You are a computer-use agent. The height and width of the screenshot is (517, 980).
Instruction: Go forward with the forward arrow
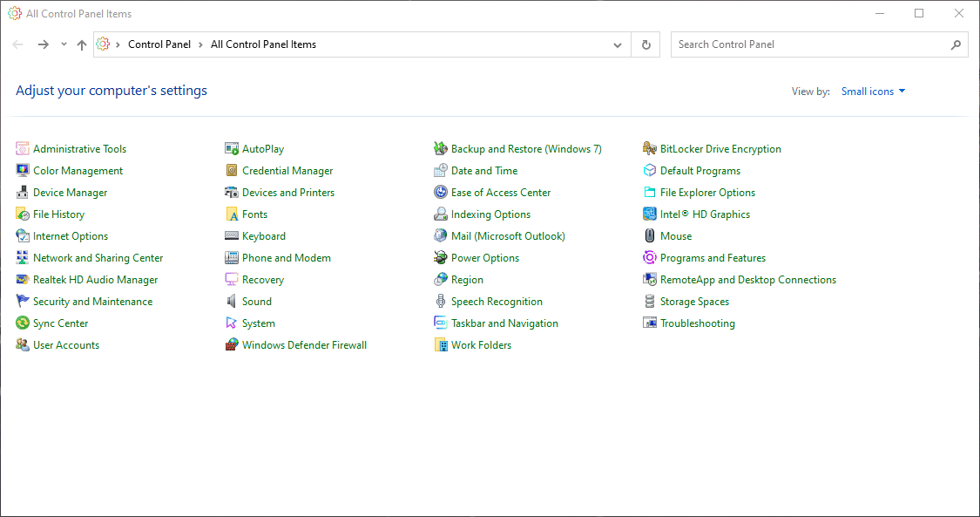point(44,44)
